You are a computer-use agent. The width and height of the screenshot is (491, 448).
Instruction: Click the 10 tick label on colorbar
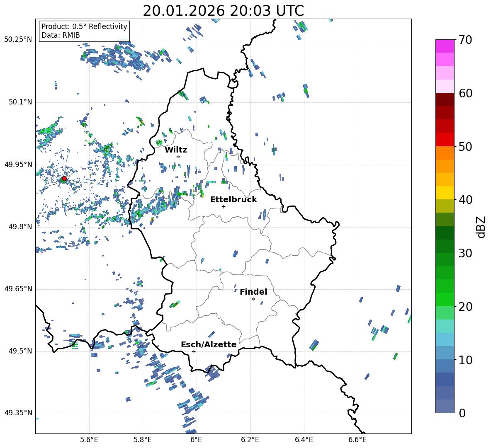pos(465,360)
